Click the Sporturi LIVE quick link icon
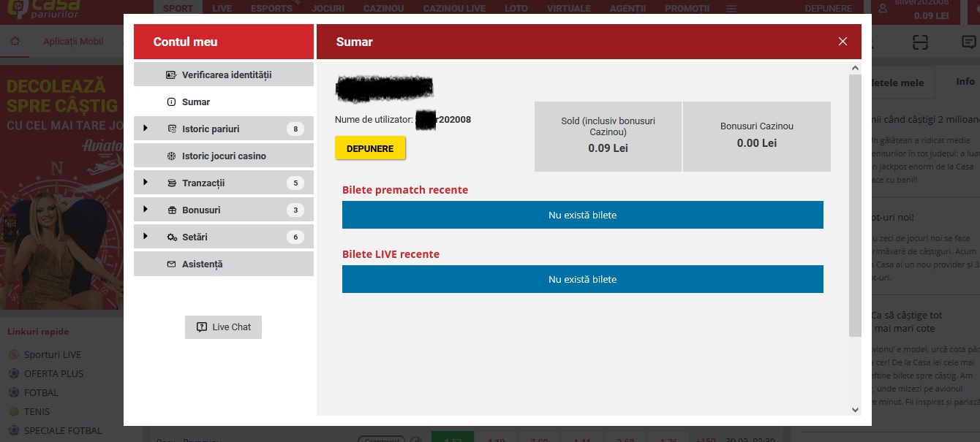 click(13, 354)
